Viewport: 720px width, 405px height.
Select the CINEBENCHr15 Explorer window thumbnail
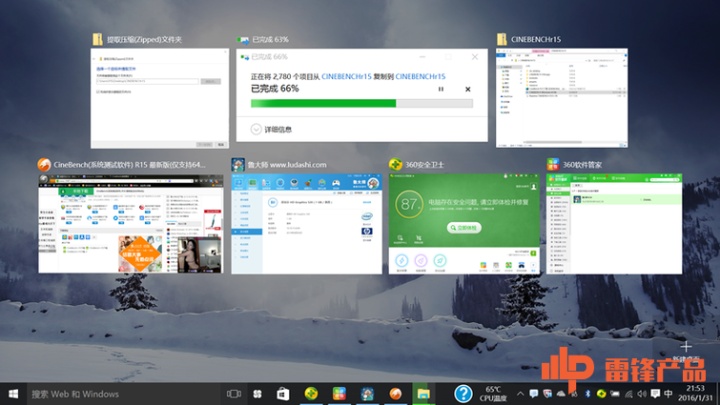click(562, 98)
